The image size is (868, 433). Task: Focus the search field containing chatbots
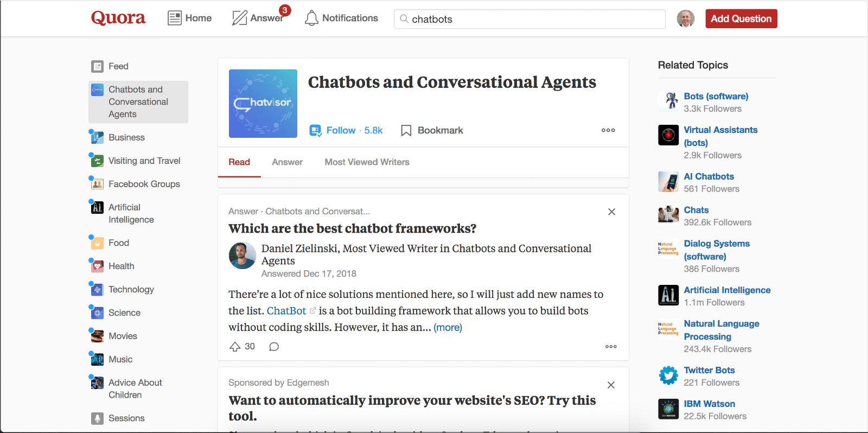point(529,19)
